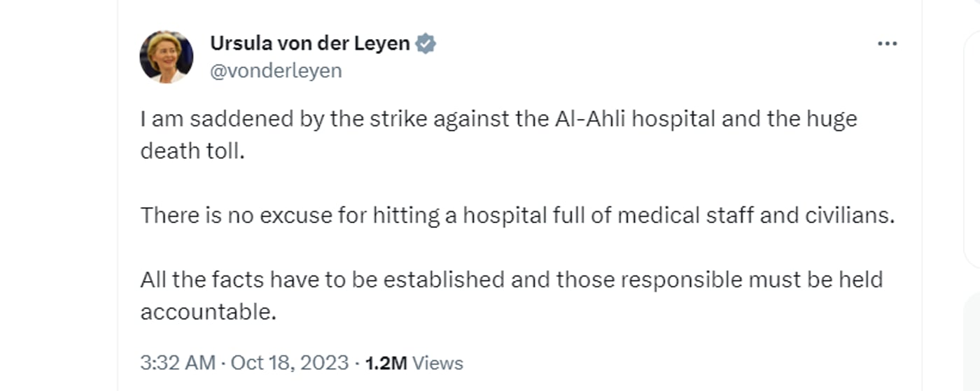Click the 'There is no excuse' sentence
980x391 pixels.
pos(518,215)
